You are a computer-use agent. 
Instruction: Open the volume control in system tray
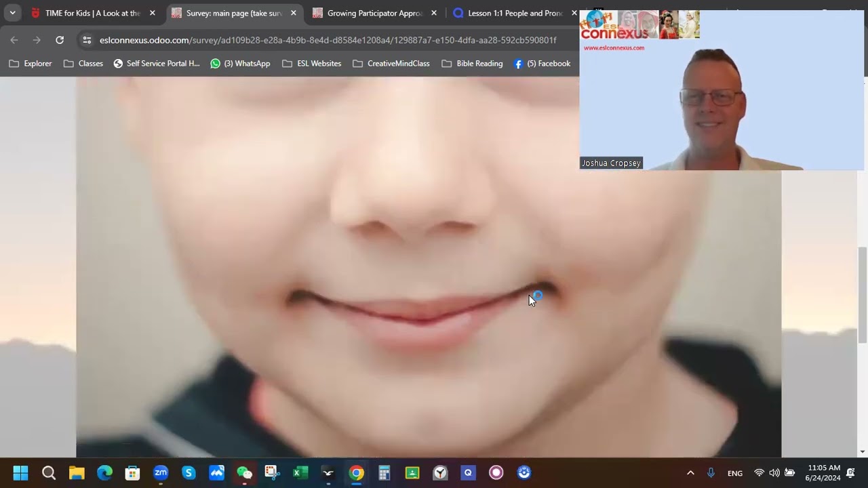[774, 473]
